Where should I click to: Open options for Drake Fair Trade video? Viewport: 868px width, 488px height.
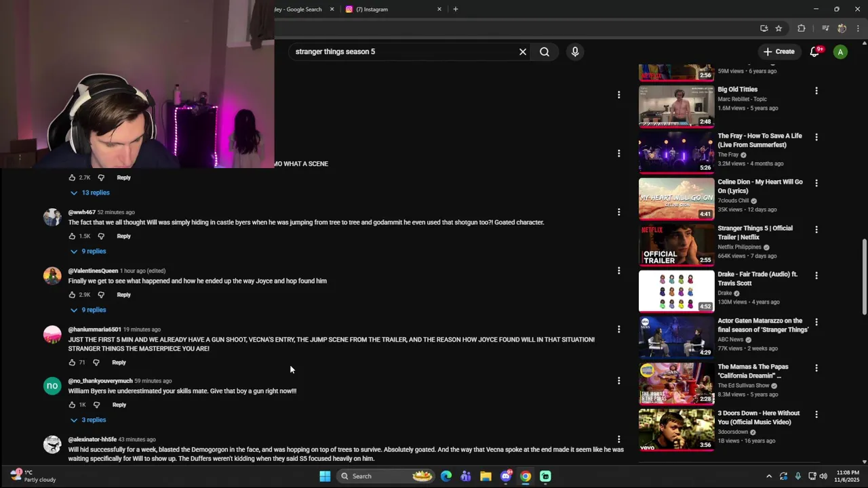pyautogui.click(x=816, y=275)
